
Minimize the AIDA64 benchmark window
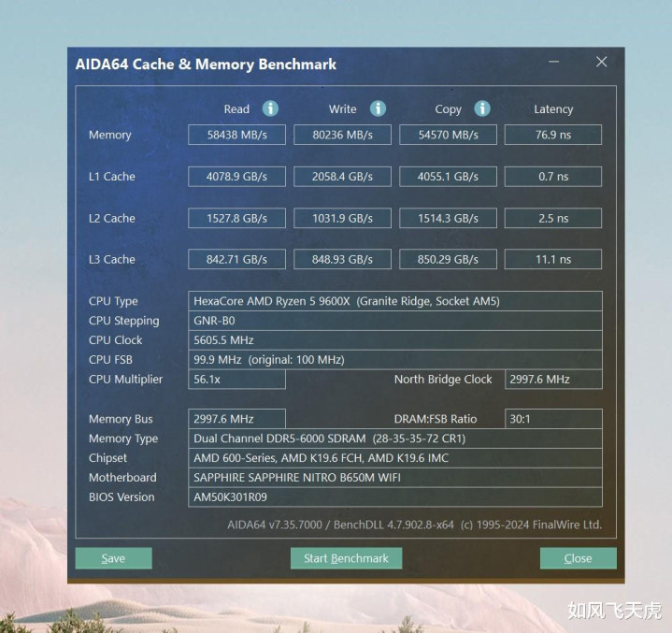point(553,62)
